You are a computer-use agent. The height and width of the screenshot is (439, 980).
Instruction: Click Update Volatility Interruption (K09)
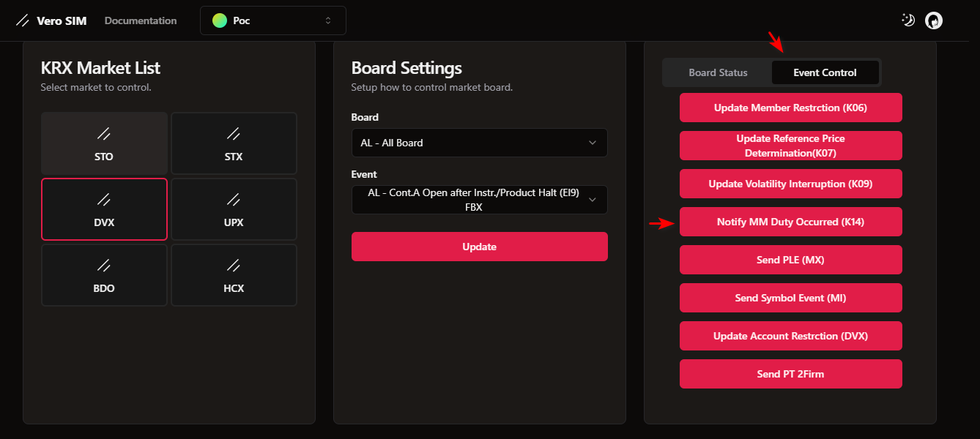pos(790,184)
